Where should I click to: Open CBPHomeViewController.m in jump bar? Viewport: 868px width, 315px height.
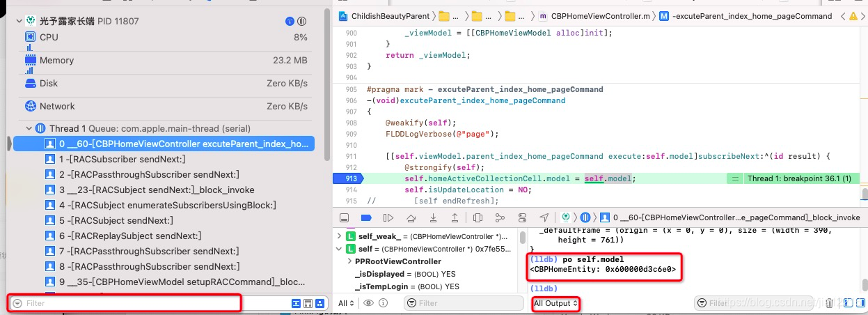(597, 16)
